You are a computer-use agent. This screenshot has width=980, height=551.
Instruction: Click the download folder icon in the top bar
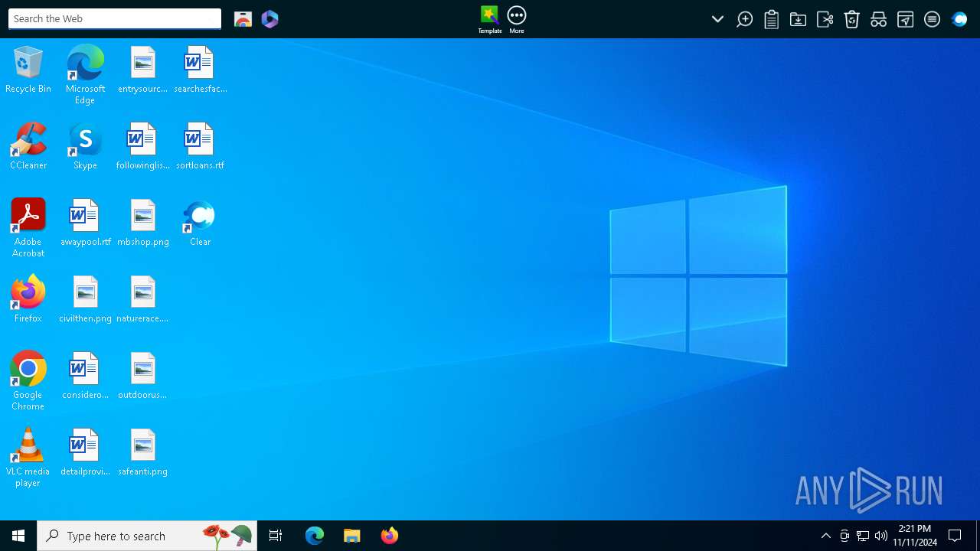point(798,19)
